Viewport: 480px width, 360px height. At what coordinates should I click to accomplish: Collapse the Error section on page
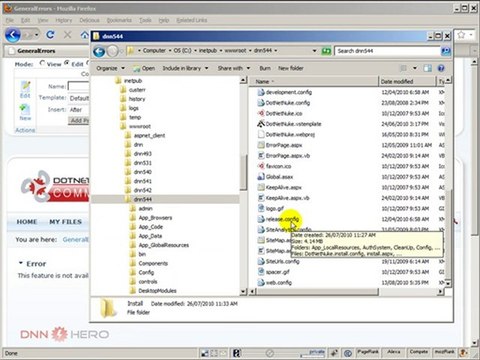[21, 263]
